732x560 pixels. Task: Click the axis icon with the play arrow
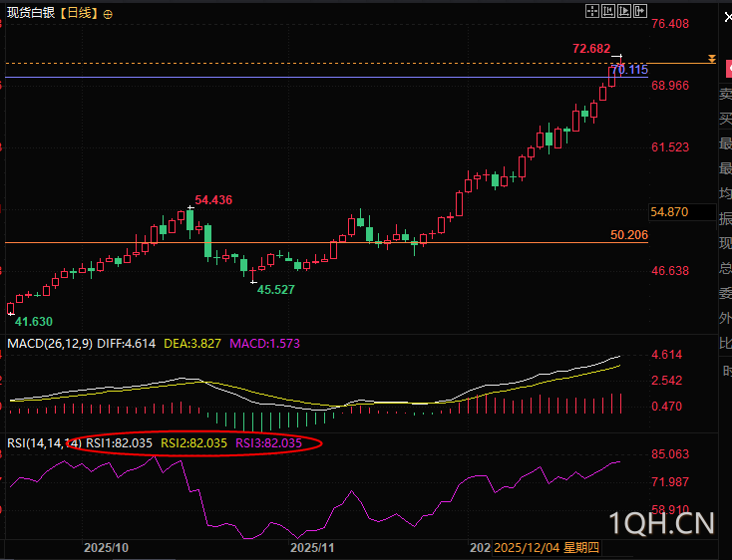[623, 11]
